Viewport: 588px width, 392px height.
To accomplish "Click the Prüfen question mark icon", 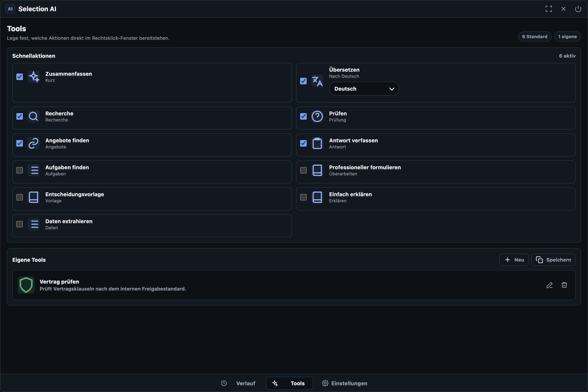I will click(x=317, y=116).
